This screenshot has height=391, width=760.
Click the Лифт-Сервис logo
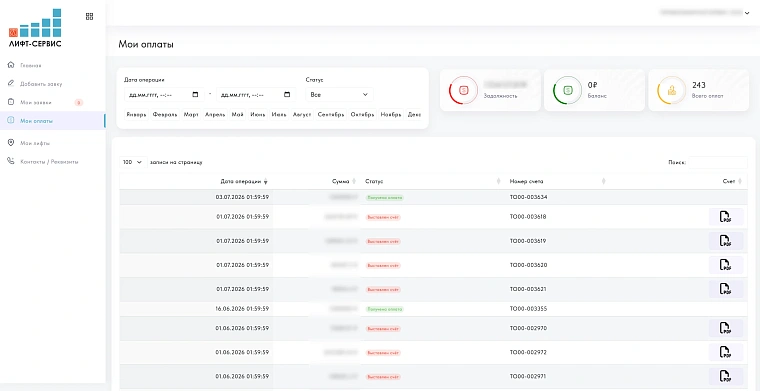[35, 28]
